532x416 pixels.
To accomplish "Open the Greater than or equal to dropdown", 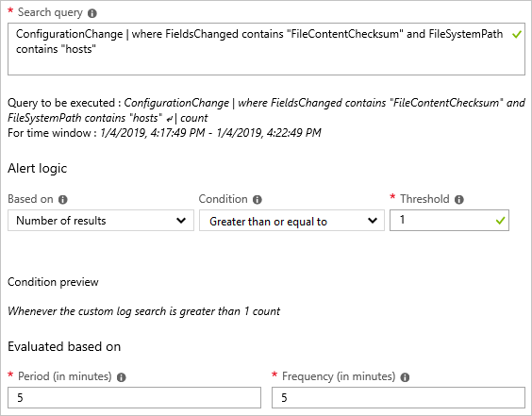I will pos(291,221).
